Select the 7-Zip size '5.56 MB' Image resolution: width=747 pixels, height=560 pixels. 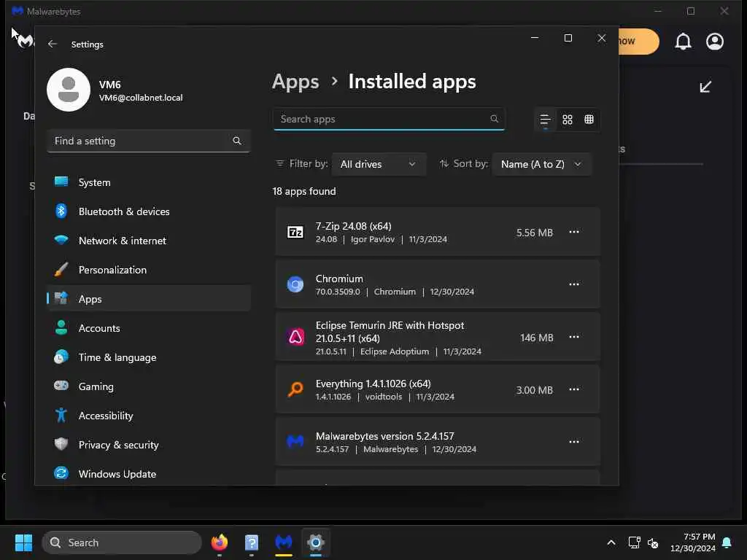535,233
